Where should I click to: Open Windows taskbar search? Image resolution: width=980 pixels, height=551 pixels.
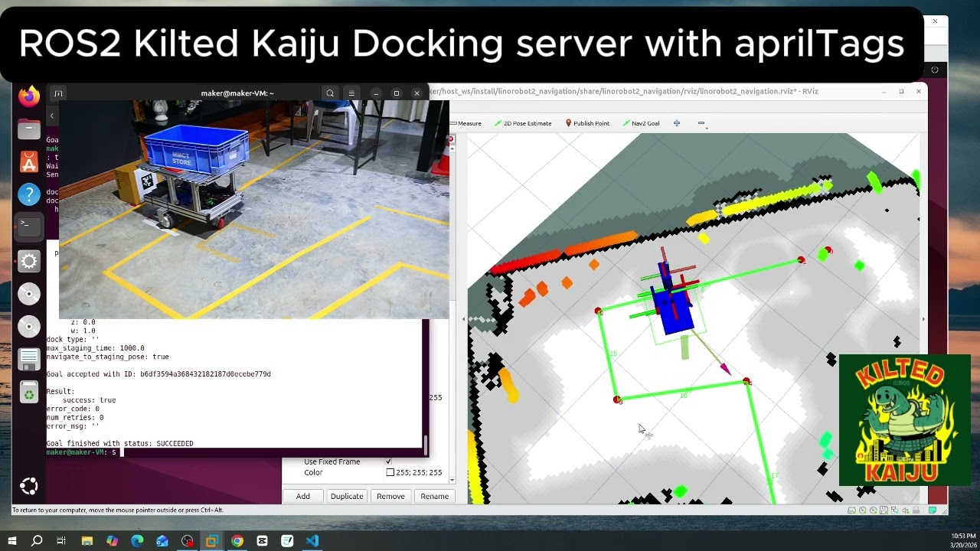37,541
